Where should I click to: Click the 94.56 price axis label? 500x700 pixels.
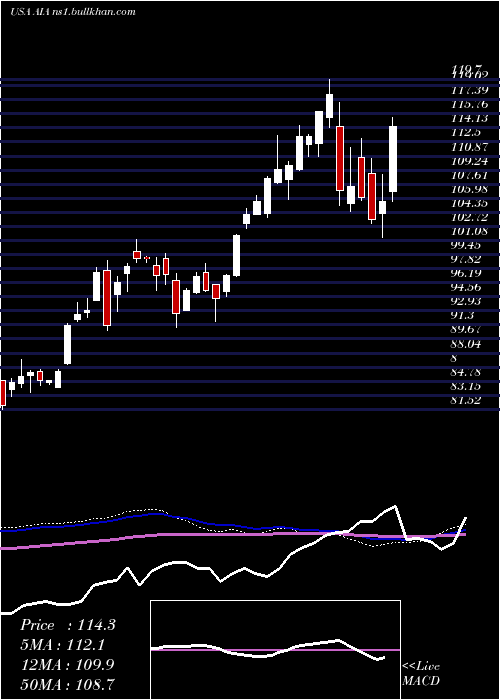[466, 288]
